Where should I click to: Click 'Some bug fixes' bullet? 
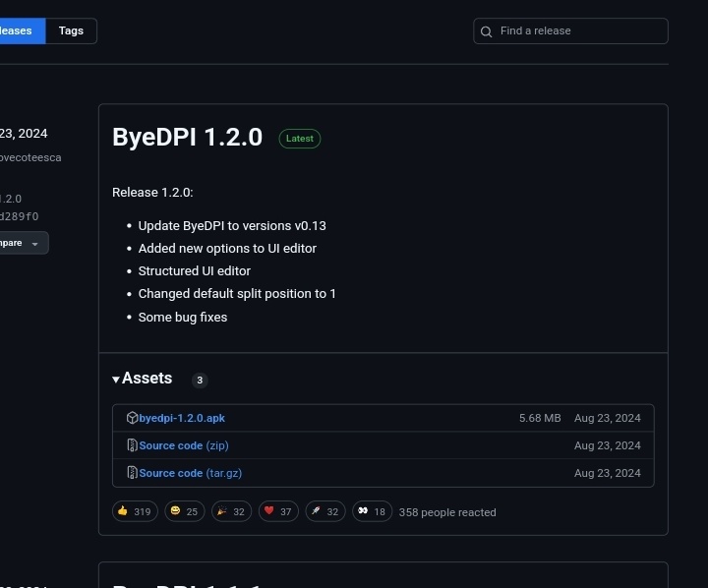pyautogui.click(x=183, y=317)
